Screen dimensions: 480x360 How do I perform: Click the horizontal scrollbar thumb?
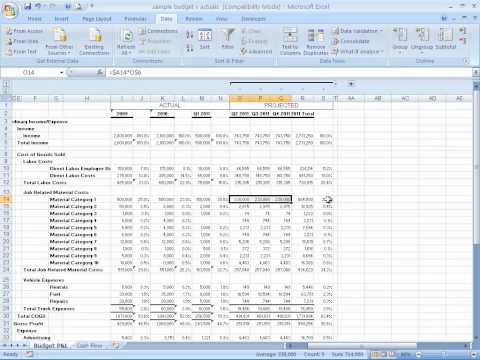(362, 346)
